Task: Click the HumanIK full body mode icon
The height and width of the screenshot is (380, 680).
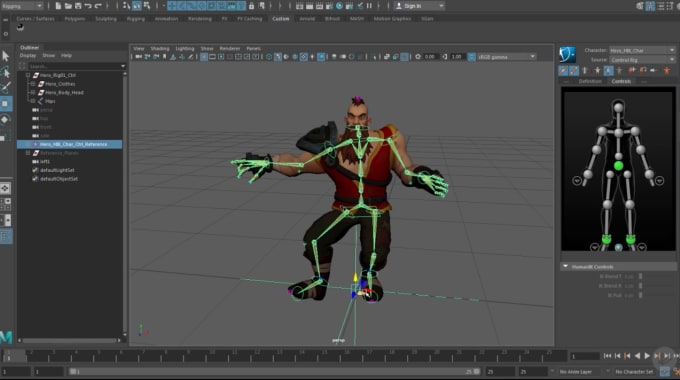Action: (597, 70)
